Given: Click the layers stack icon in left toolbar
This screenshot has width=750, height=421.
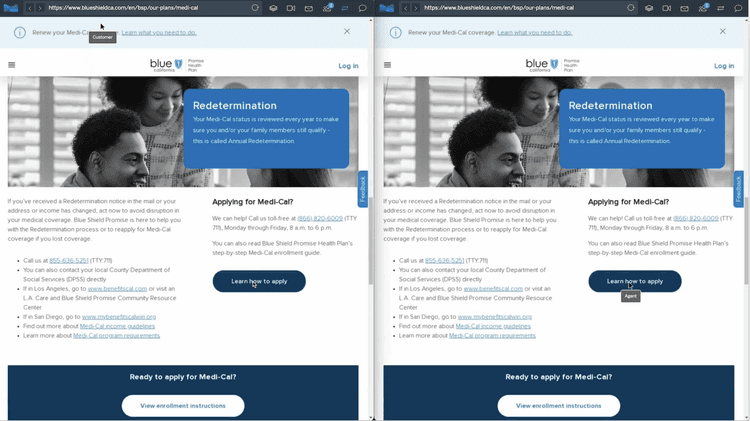Looking at the screenshot, I should 273,8.
